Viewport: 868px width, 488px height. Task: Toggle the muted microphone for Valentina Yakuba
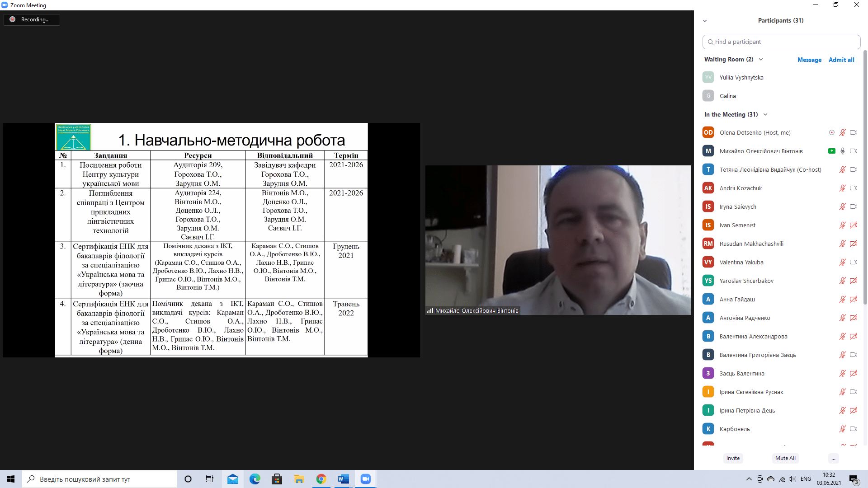tap(843, 262)
